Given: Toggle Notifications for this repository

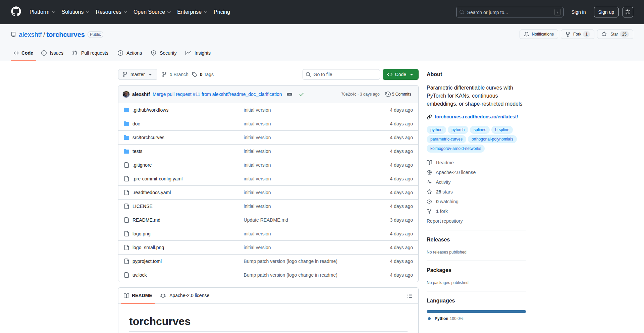Looking at the screenshot, I should 539,34.
